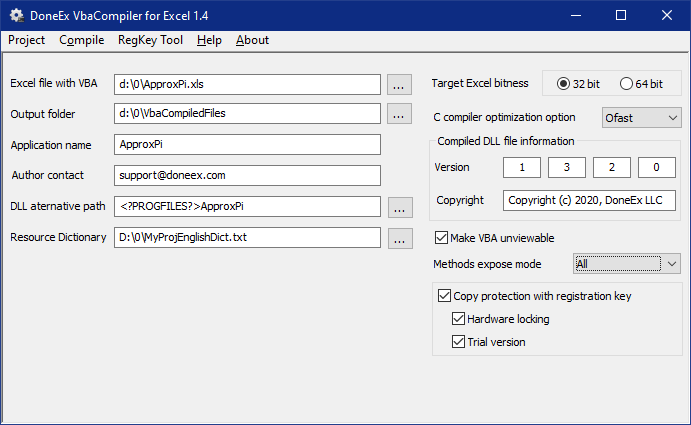
Task: Browse for the Resource Dictionary file
Action: point(400,239)
